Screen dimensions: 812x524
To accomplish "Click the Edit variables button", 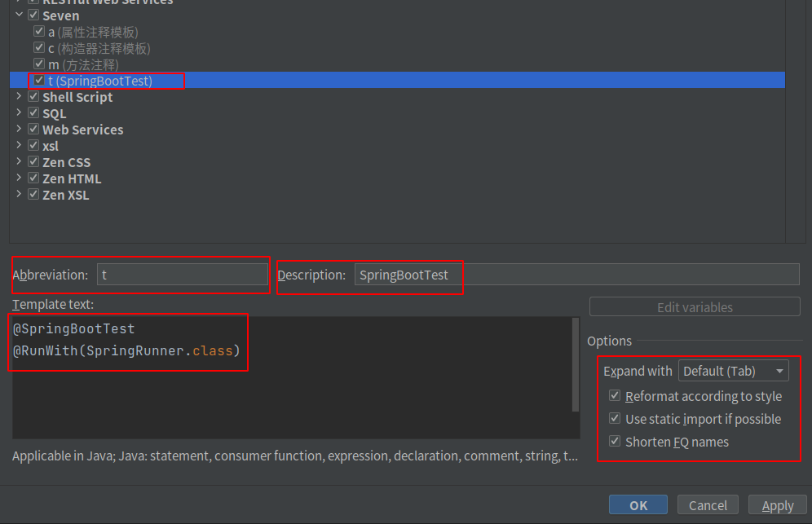I will pos(695,307).
